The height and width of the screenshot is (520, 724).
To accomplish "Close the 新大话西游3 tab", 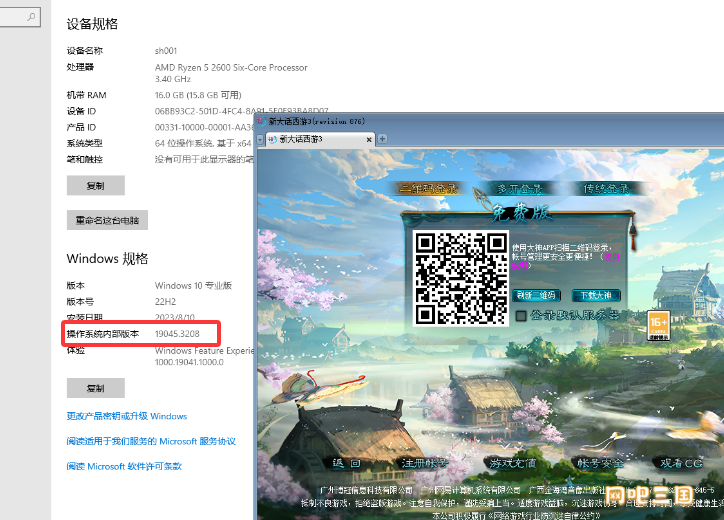I will point(369,139).
